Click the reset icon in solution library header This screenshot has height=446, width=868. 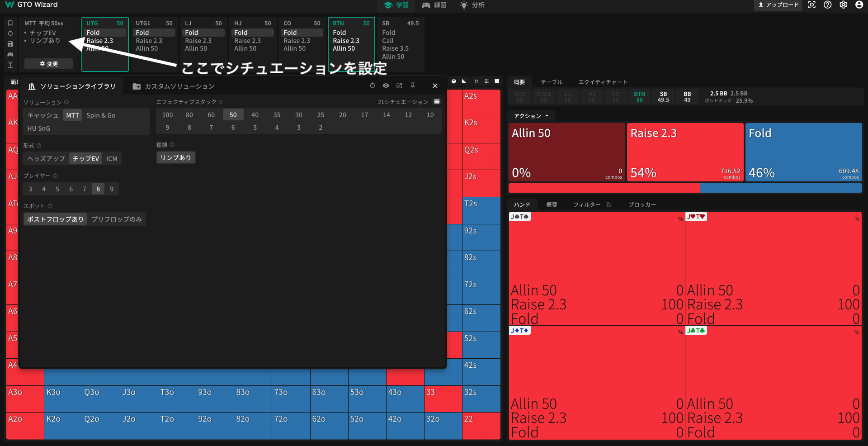373,85
